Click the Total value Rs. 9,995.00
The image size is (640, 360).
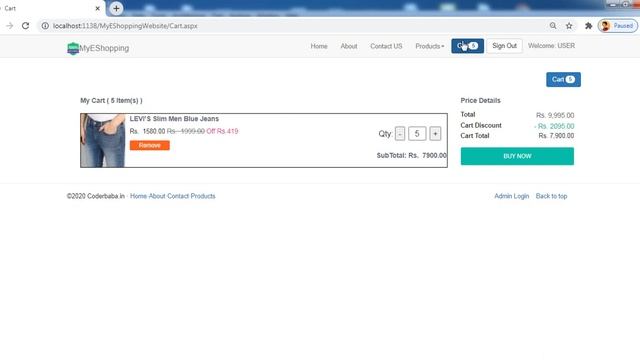click(555, 116)
